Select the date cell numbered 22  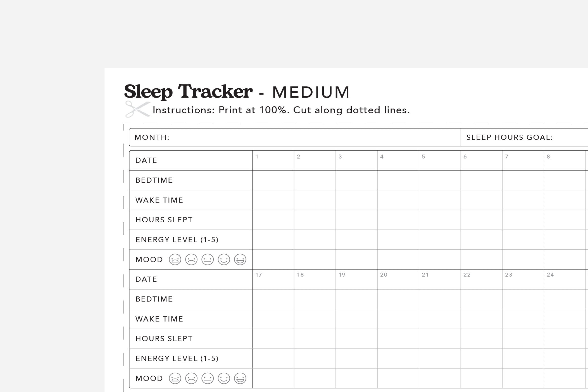(x=481, y=279)
